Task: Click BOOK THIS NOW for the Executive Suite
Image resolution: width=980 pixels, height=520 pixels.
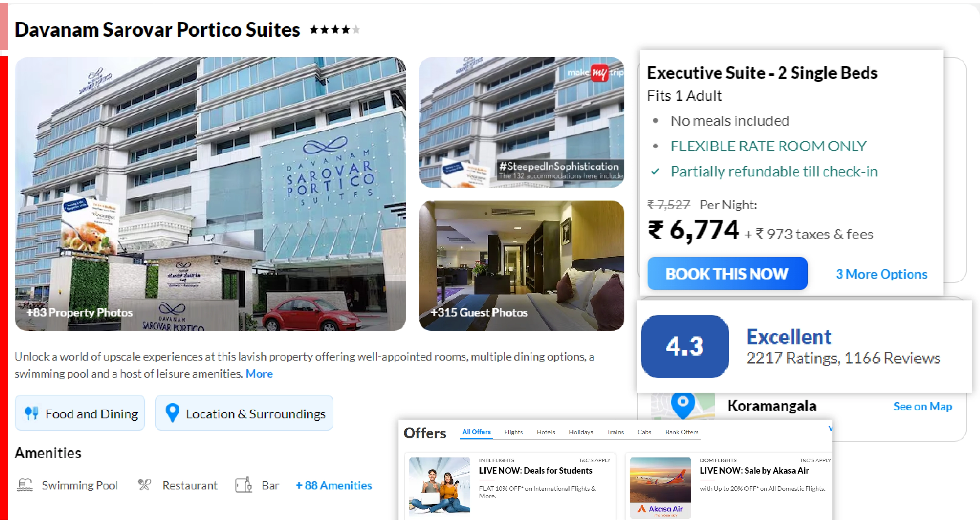Action: pyautogui.click(x=727, y=273)
